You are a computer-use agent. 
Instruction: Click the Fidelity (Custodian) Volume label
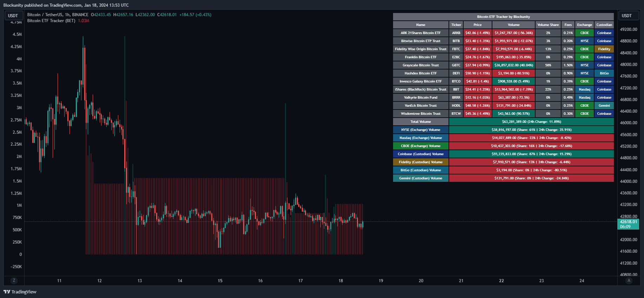421,162
